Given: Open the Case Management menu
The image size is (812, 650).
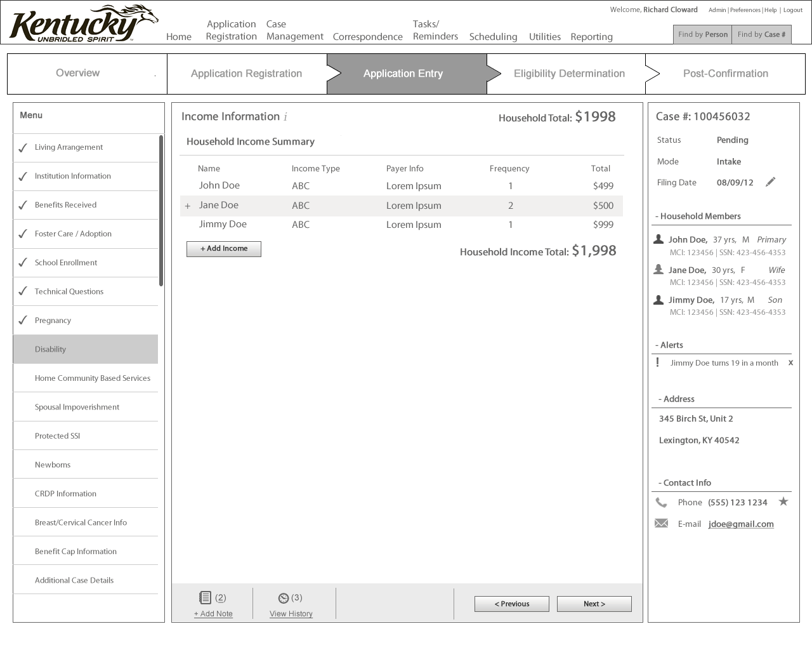Looking at the screenshot, I should point(295,30).
